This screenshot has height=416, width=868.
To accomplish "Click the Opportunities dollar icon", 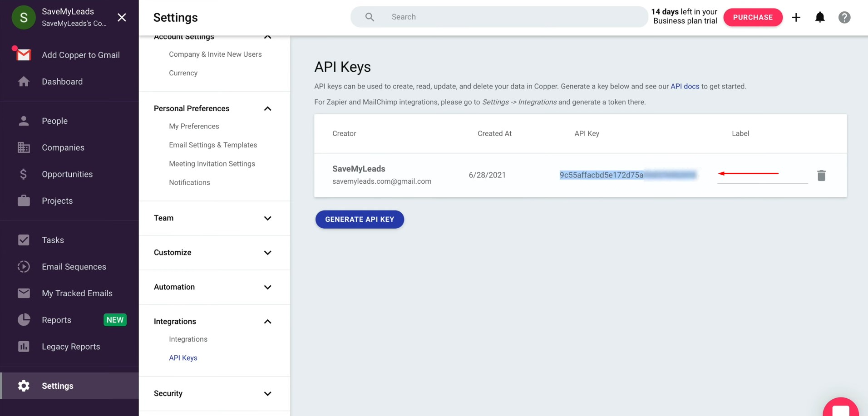I will 24,174.
